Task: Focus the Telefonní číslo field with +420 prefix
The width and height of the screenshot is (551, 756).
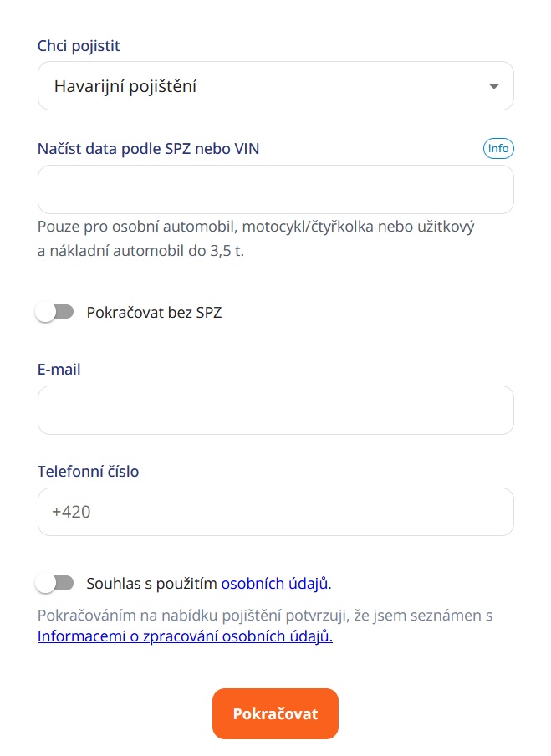Action: point(275,511)
